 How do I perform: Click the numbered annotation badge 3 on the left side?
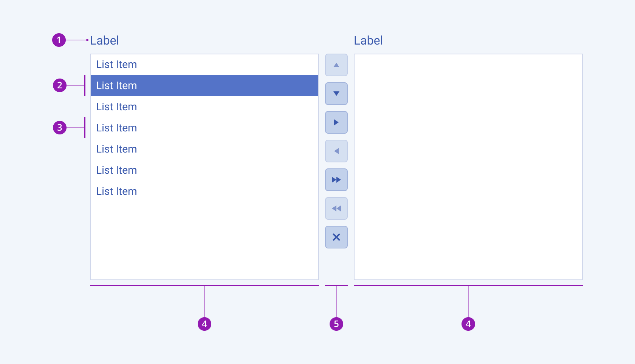click(59, 128)
